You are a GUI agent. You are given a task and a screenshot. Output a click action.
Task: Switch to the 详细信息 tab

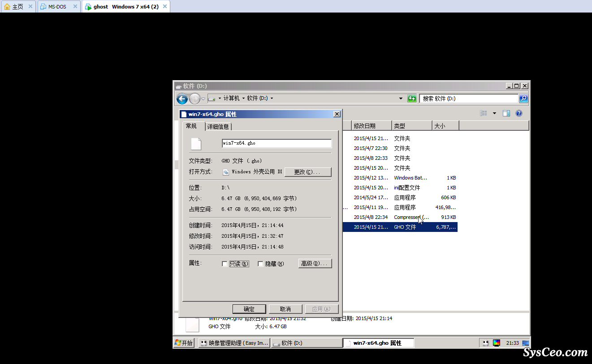point(218,127)
